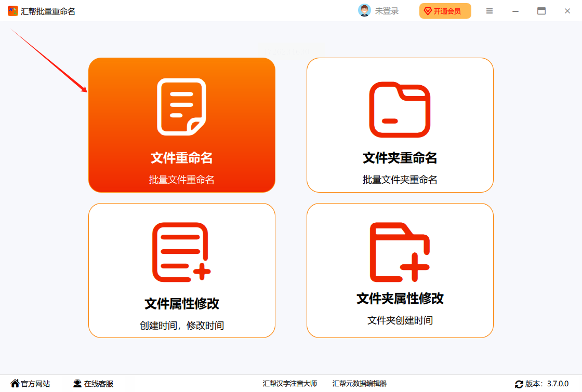This screenshot has width=582, height=392.
Task: Minimize the window
Action: click(x=515, y=11)
